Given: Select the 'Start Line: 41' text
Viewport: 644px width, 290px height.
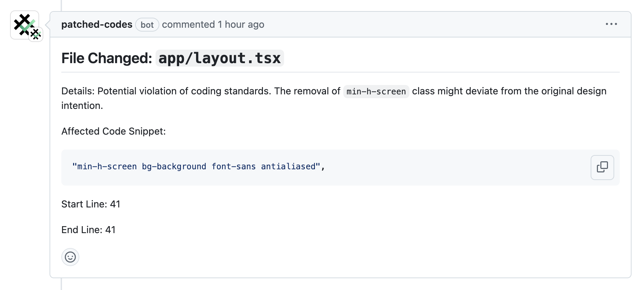Looking at the screenshot, I should (x=91, y=204).
